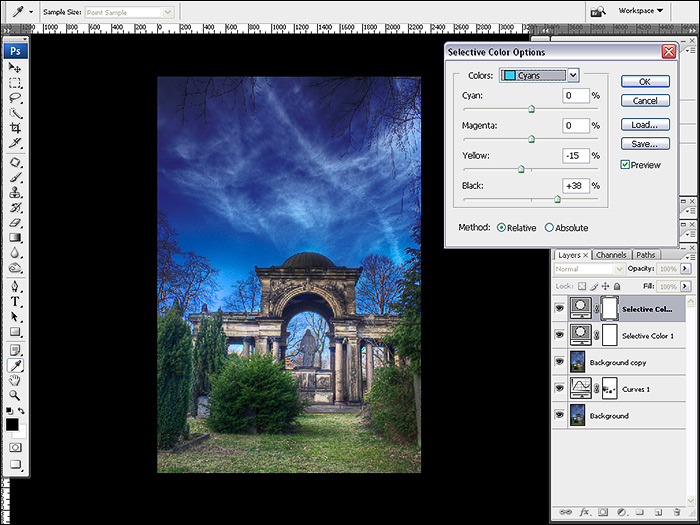The image size is (700, 525).
Task: Click the Black slider handle
Action: click(557, 199)
